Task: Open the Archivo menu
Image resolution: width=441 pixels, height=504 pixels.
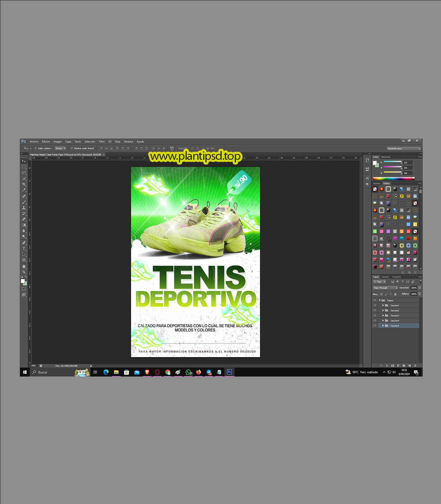Action: 34,141
